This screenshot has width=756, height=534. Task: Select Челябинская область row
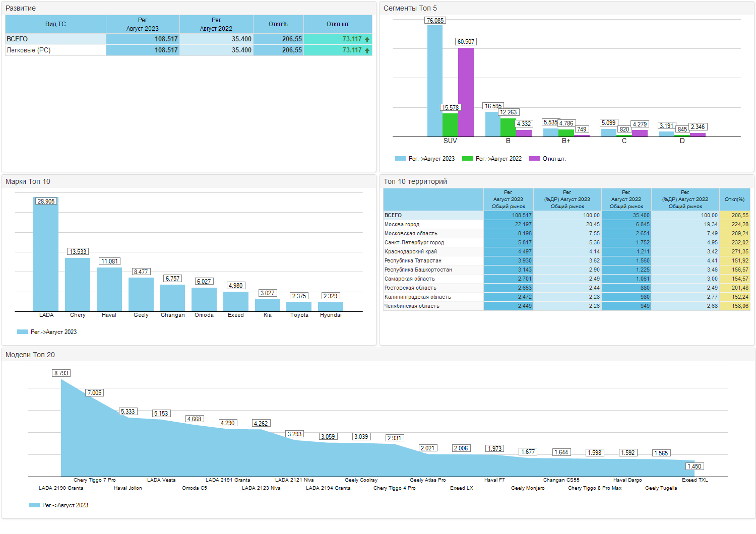pyautogui.click(x=566, y=306)
